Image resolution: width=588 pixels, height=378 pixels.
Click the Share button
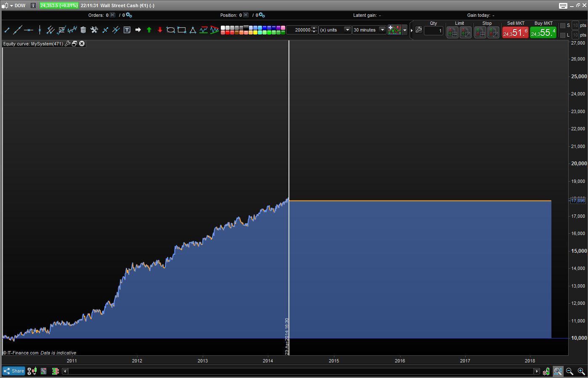point(14,371)
